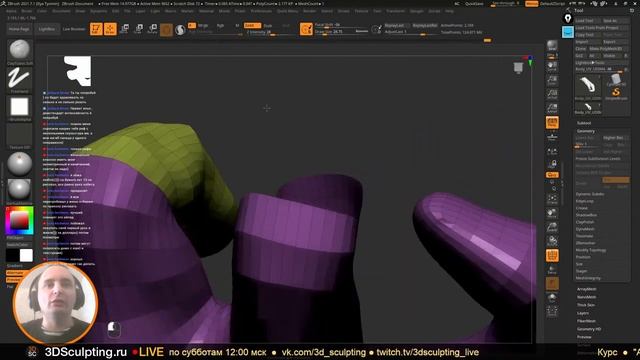Click the Zoom3D icon on right shelf
640x360 pixels.
[552, 227]
